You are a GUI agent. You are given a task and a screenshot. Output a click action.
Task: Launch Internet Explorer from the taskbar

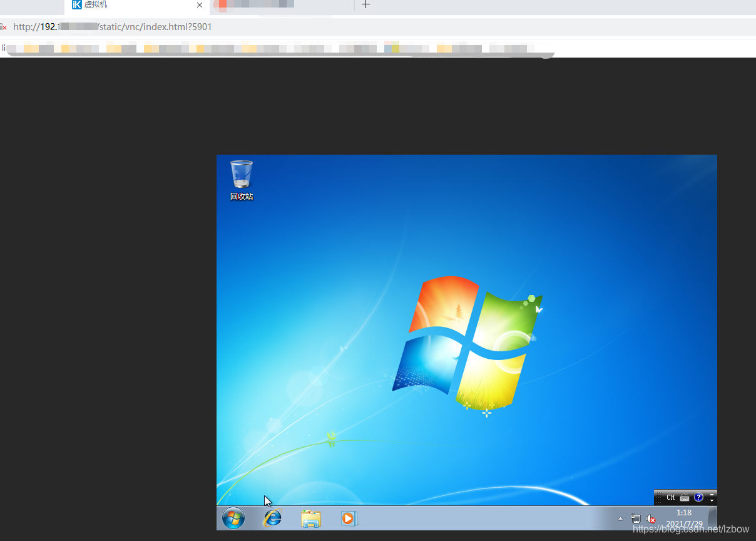click(x=273, y=518)
